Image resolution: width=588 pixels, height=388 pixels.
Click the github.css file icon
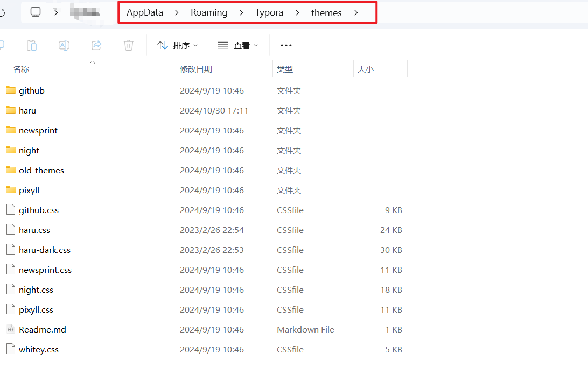[11, 209]
